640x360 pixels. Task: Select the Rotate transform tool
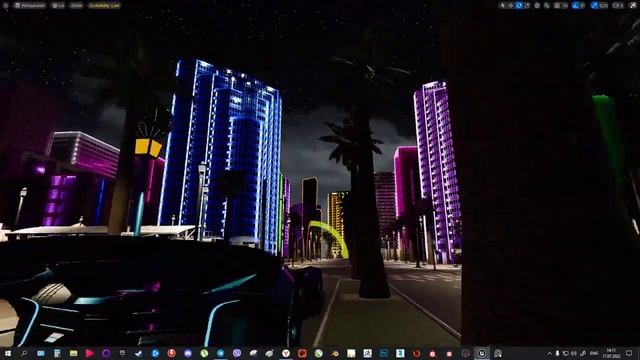tap(519, 5)
